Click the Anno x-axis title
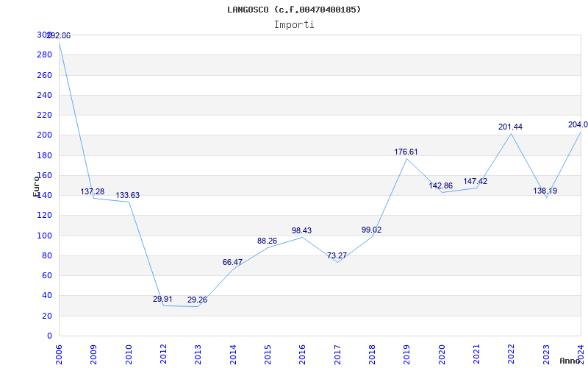This screenshot has height=368, width=588. pyautogui.click(x=570, y=361)
